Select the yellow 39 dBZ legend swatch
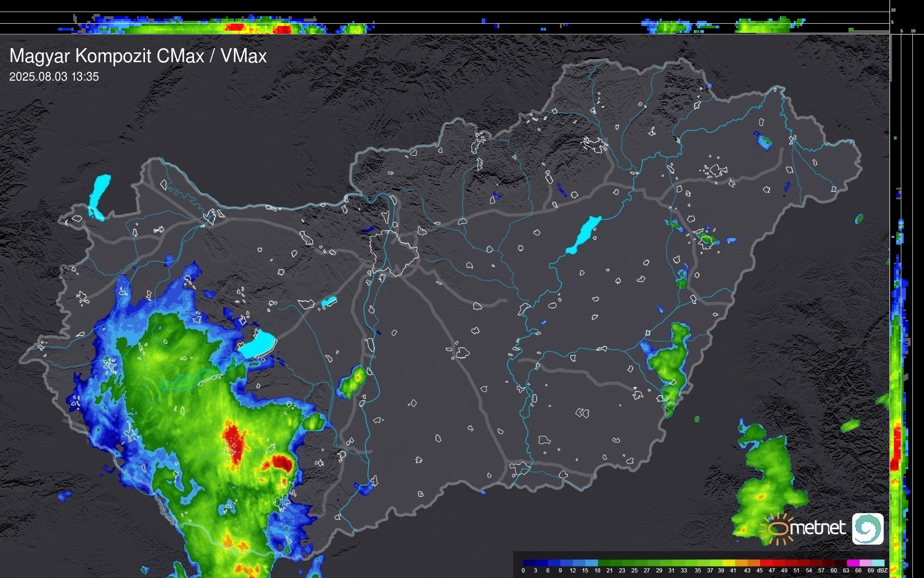Image resolution: width=924 pixels, height=578 pixels. click(728, 563)
